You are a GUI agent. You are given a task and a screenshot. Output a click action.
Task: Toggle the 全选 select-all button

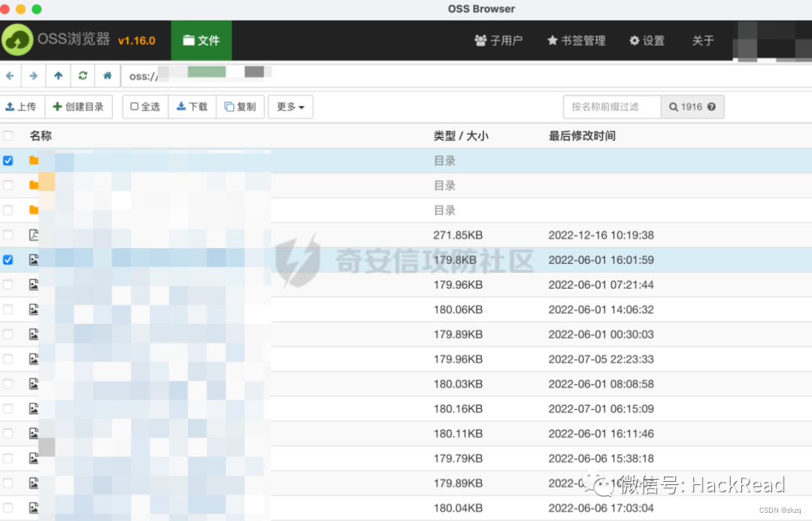[146, 107]
